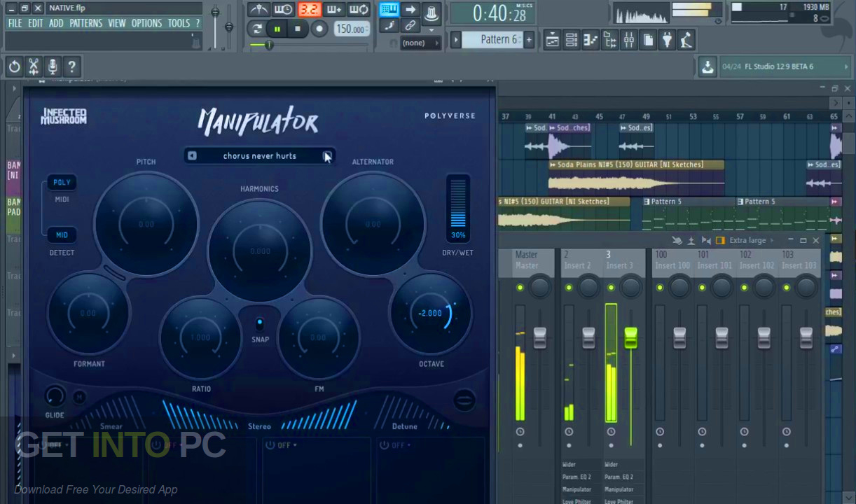Toggle the 3.2 countdown before recording
This screenshot has height=504, width=856.
(x=309, y=10)
